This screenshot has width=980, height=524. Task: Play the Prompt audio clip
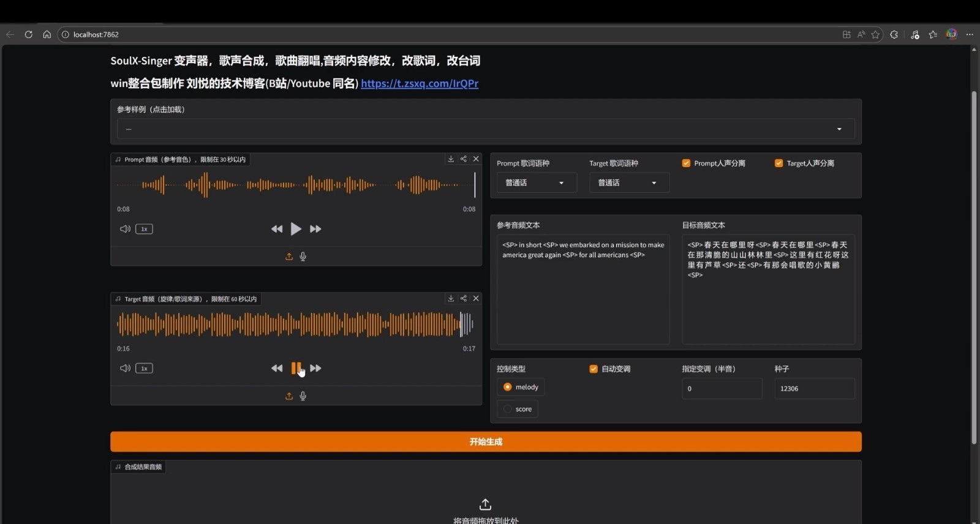pyautogui.click(x=296, y=229)
